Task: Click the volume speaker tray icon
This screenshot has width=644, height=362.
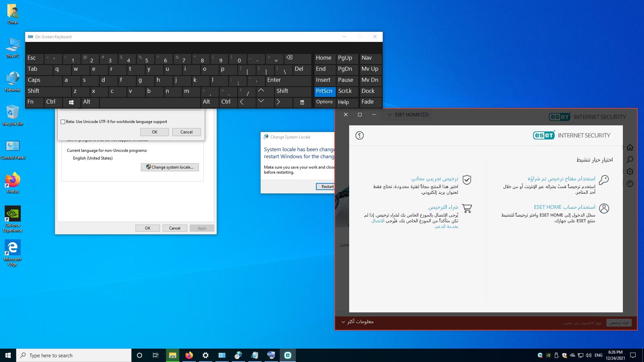Action: pyautogui.click(x=589, y=355)
